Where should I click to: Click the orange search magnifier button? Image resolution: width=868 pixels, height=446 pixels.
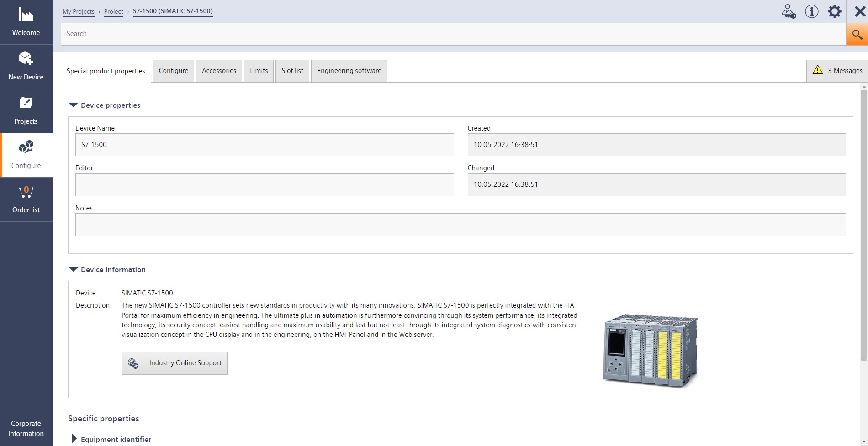point(857,34)
